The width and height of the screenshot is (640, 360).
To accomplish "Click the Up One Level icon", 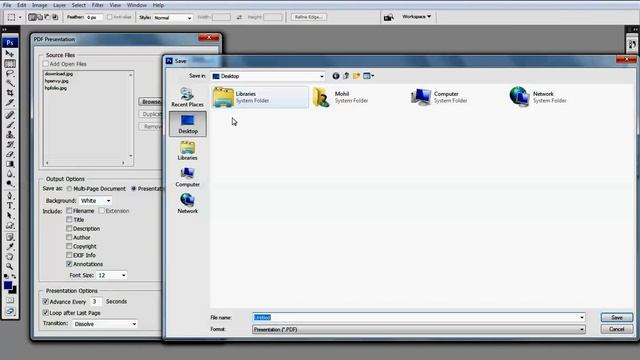I will 346,76.
